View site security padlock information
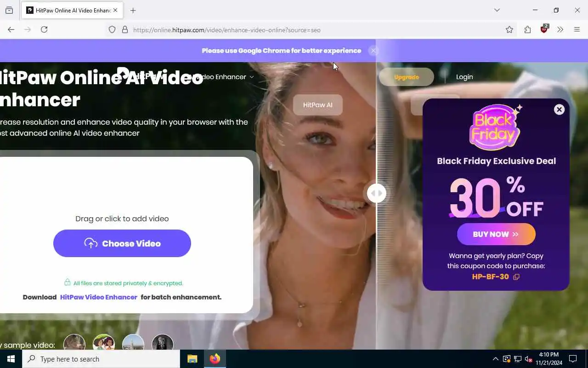Image resolution: width=588 pixels, height=368 pixels. click(124, 29)
